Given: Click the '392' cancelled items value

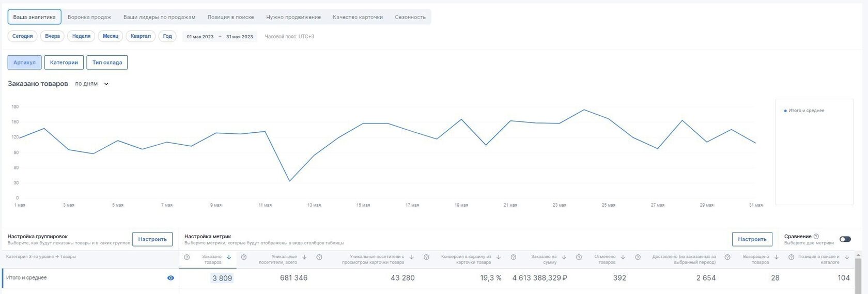Looking at the screenshot, I should coord(619,278).
